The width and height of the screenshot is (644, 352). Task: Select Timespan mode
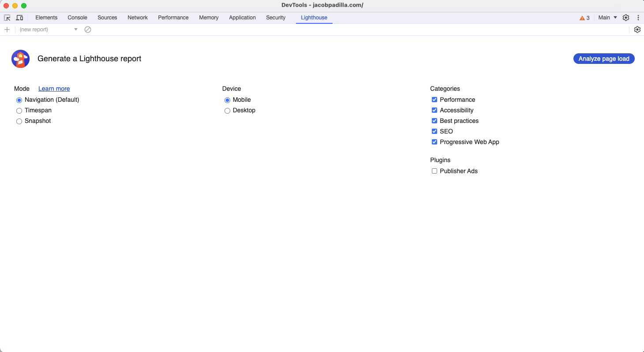19,111
